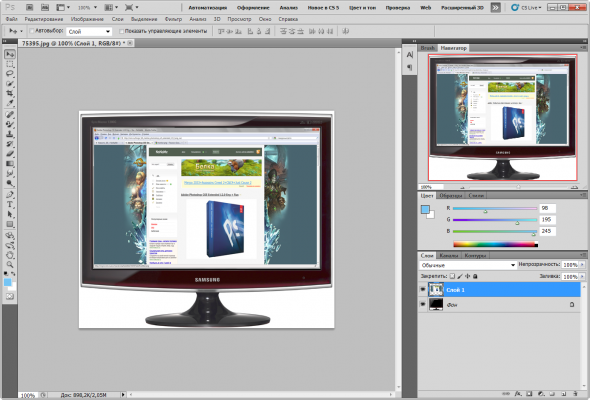Switch to the Brush tab
590x400 pixels.
[427, 48]
